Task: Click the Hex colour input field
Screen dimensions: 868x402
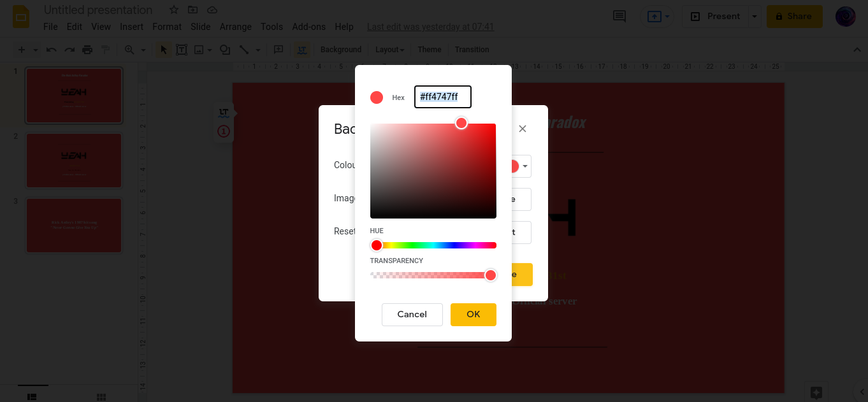Action: [x=442, y=97]
